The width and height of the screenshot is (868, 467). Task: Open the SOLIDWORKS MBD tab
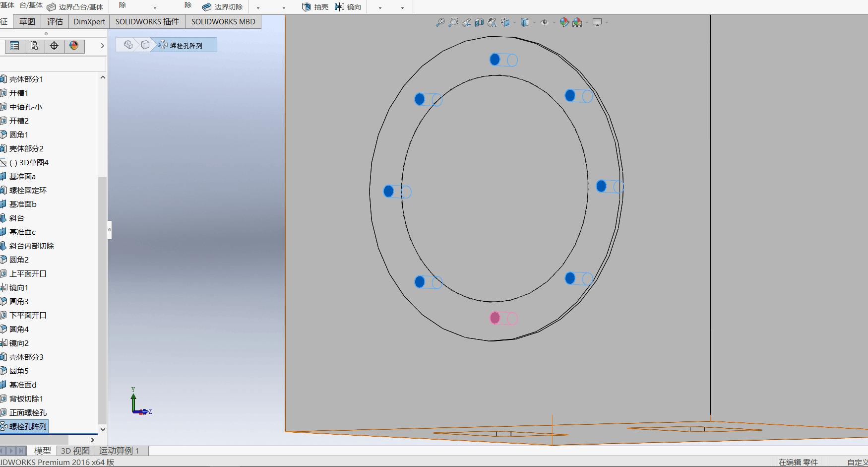tap(223, 22)
